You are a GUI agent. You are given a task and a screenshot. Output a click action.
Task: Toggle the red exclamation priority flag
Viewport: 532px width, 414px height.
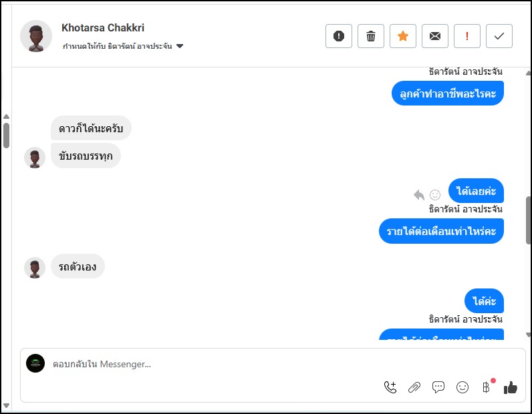pos(467,36)
